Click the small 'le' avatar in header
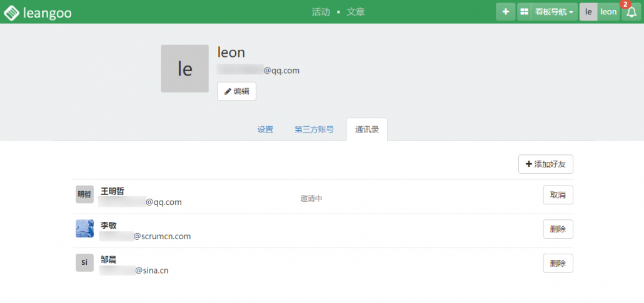The image size is (644, 303). click(588, 12)
